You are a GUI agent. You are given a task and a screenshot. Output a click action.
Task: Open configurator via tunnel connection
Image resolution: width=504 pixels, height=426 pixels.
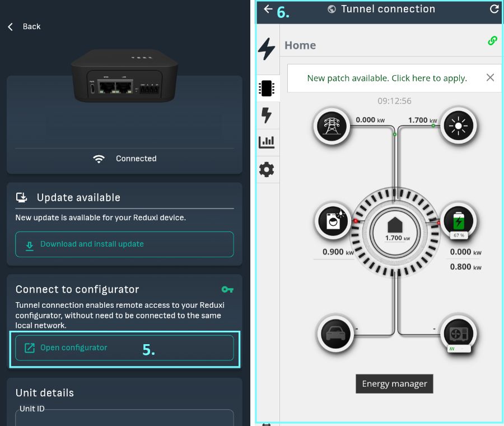point(124,348)
